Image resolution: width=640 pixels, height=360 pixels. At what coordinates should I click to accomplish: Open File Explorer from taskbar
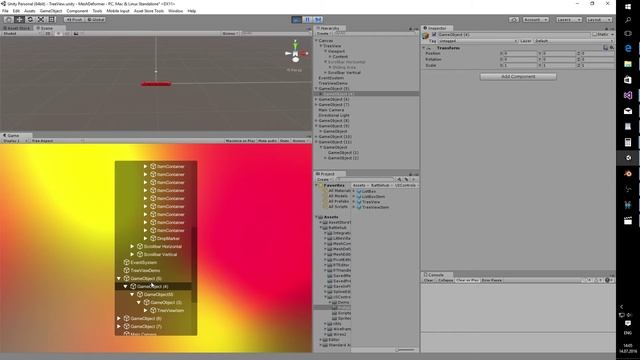pyautogui.click(x=628, y=64)
